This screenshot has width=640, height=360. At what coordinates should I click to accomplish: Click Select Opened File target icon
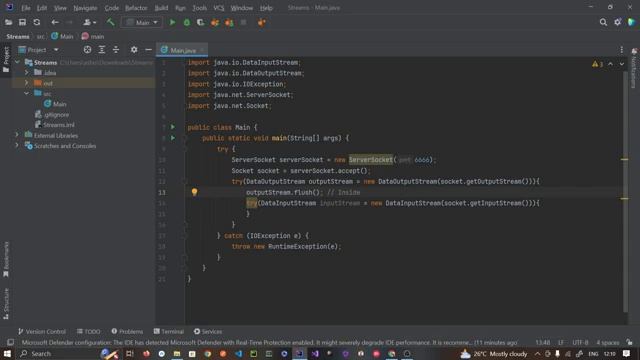tap(87, 50)
